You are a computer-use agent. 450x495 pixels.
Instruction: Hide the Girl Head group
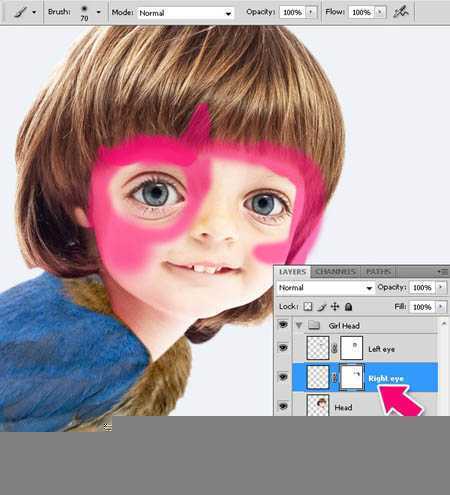tap(283, 324)
